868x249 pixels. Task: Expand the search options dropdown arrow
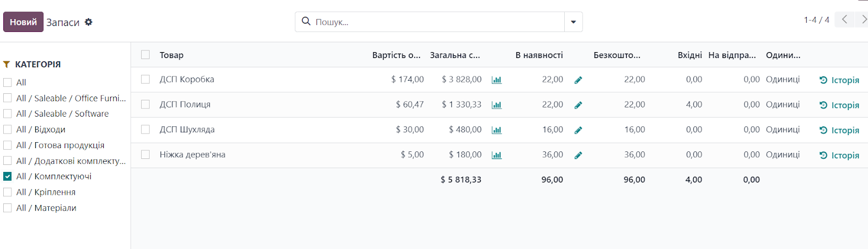click(x=573, y=22)
